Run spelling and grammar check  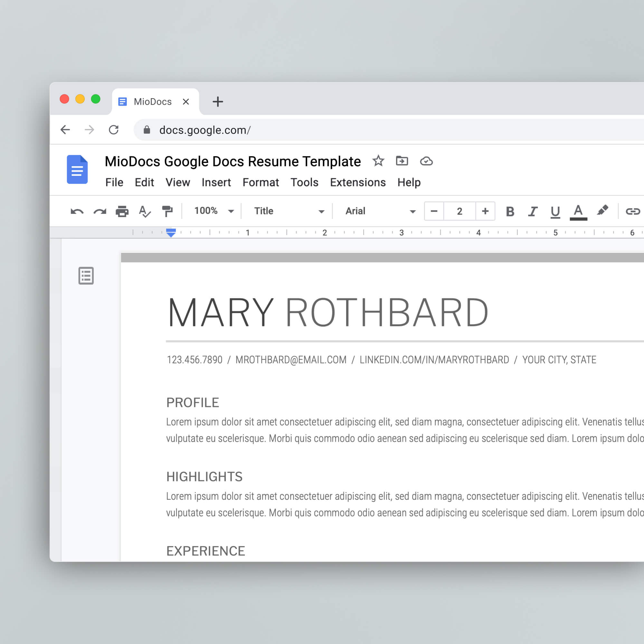click(145, 211)
